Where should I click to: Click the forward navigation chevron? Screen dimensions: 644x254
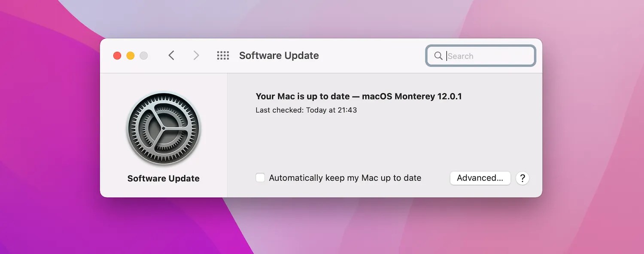click(196, 55)
